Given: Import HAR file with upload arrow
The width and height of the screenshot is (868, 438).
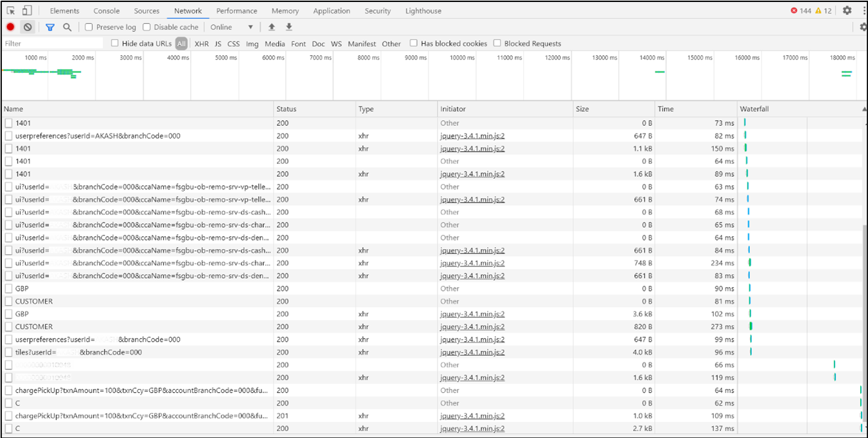Looking at the screenshot, I should pyautogui.click(x=272, y=27).
